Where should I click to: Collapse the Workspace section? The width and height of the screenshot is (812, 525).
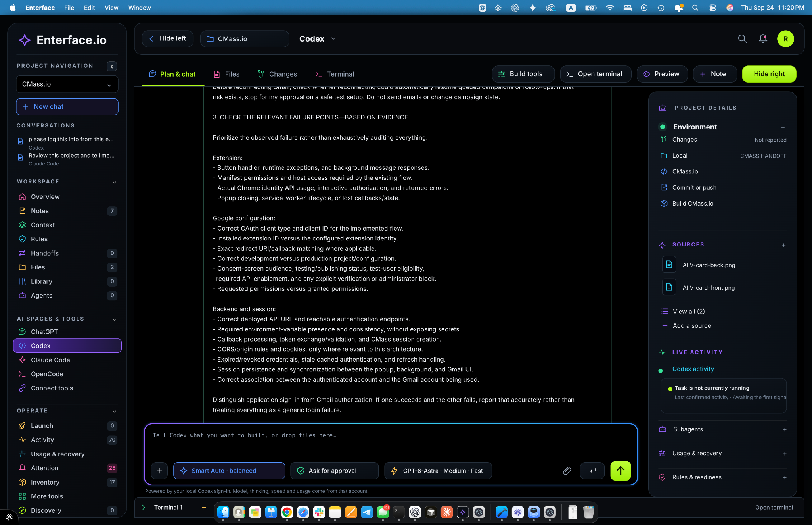[114, 182]
